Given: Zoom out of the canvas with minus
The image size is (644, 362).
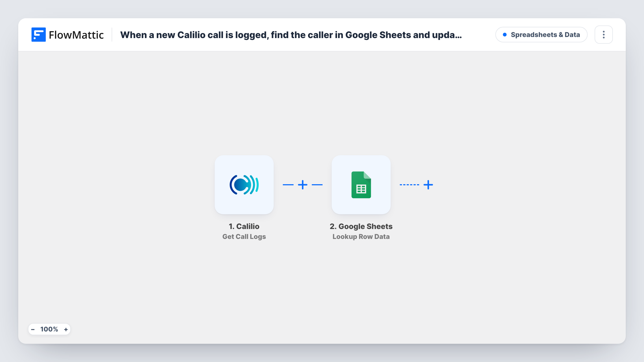Looking at the screenshot, I should (x=33, y=329).
